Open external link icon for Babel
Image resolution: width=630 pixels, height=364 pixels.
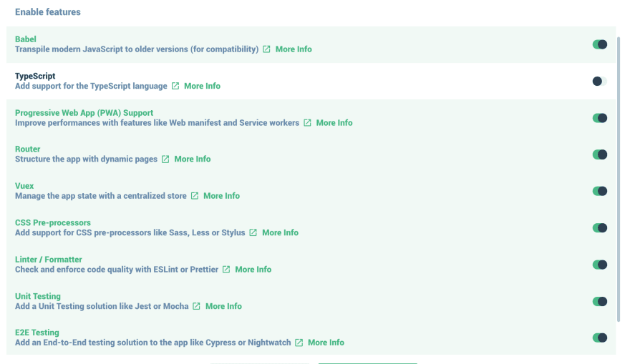pos(266,49)
